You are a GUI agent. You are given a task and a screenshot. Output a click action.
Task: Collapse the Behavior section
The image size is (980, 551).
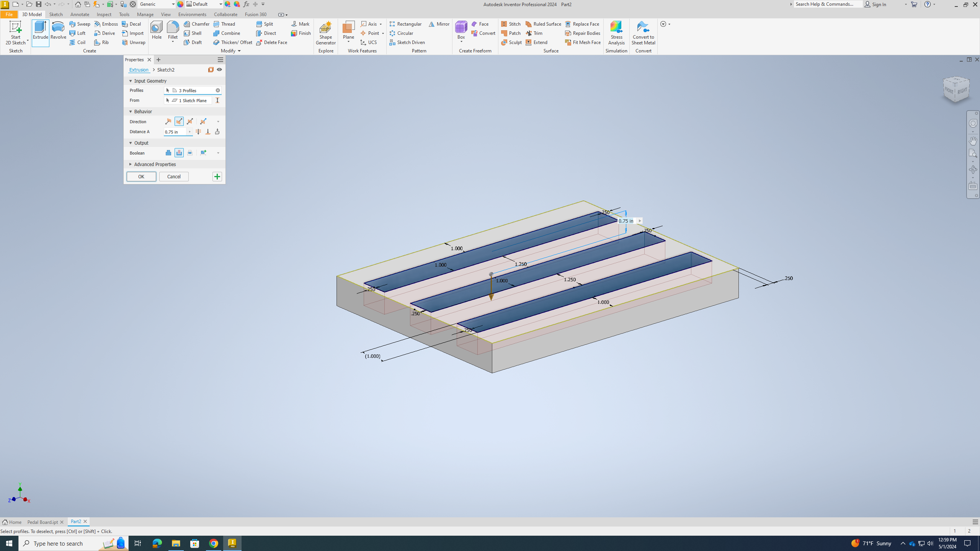pyautogui.click(x=131, y=112)
